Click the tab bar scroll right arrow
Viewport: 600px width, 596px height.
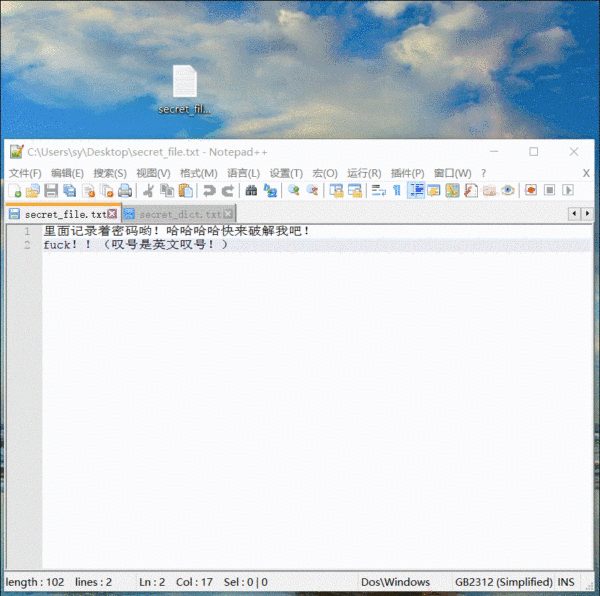tap(587, 213)
